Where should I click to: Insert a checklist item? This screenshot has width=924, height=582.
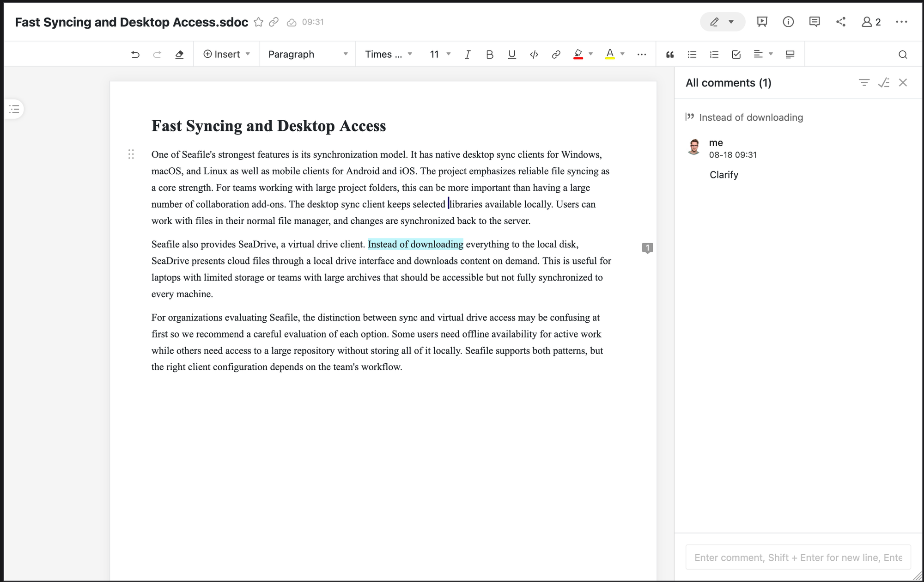(x=736, y=55)
